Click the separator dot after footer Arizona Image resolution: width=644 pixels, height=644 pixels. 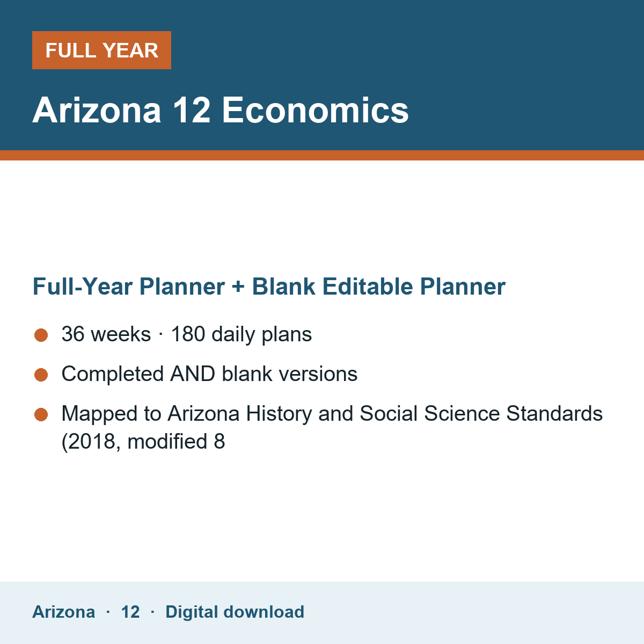pyautogui.click(x=108, y=612)
